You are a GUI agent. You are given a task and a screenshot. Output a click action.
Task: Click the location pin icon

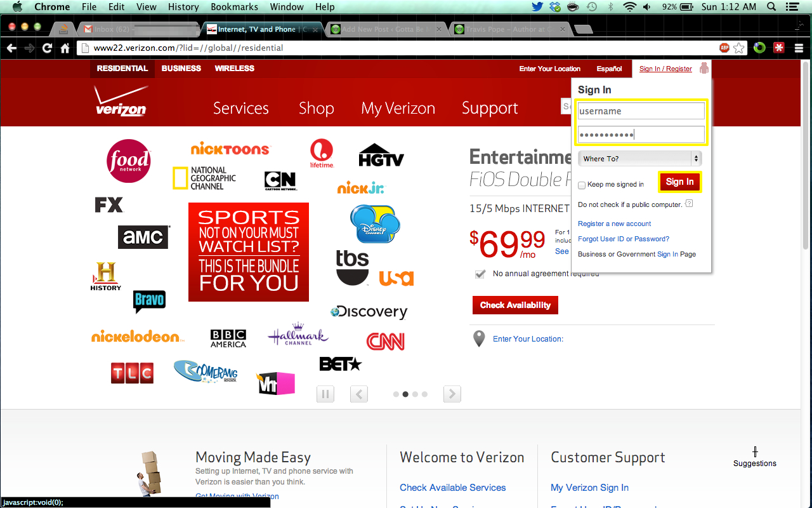480,338
